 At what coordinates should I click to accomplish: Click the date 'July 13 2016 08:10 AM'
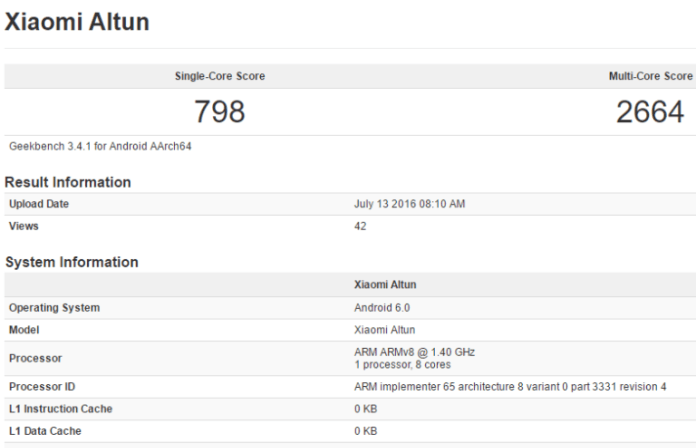tap(409, 204)
